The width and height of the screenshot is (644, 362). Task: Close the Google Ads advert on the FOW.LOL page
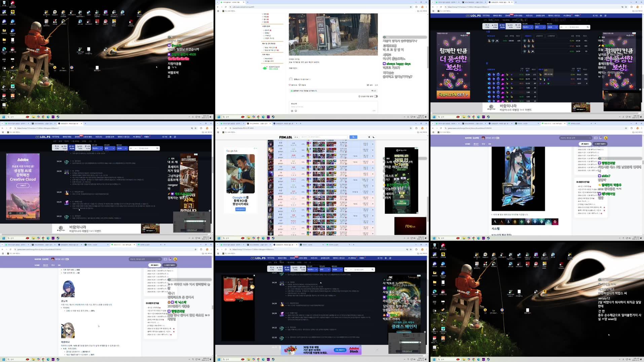256,148
